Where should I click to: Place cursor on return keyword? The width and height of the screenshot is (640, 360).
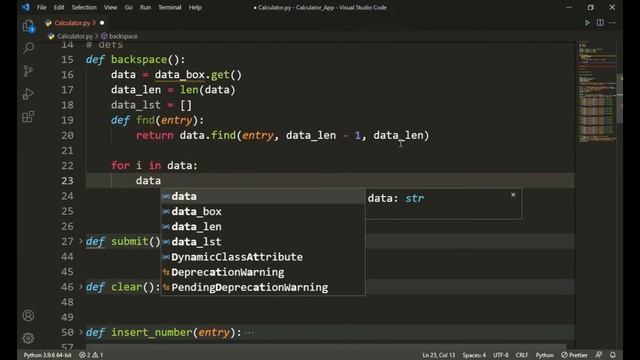click(x=155, y=135)
